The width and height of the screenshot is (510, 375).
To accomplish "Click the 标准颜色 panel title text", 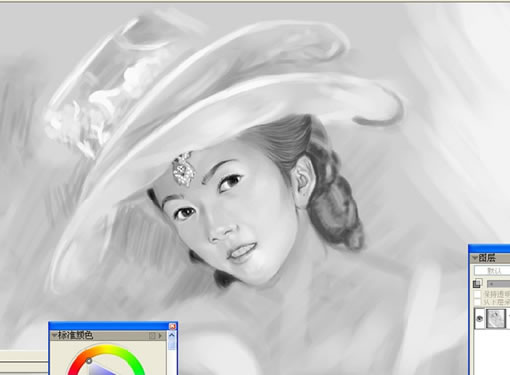I will [x=75, y=335].
